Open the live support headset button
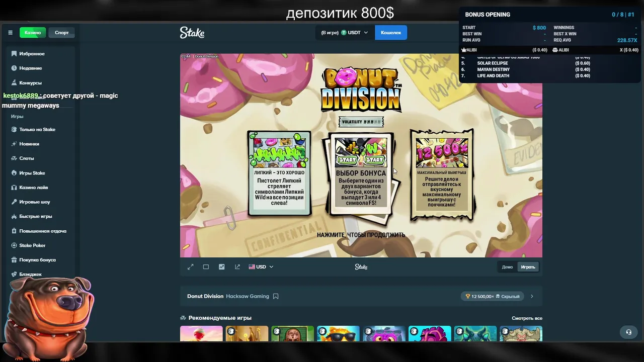 [x=628, y=332]
